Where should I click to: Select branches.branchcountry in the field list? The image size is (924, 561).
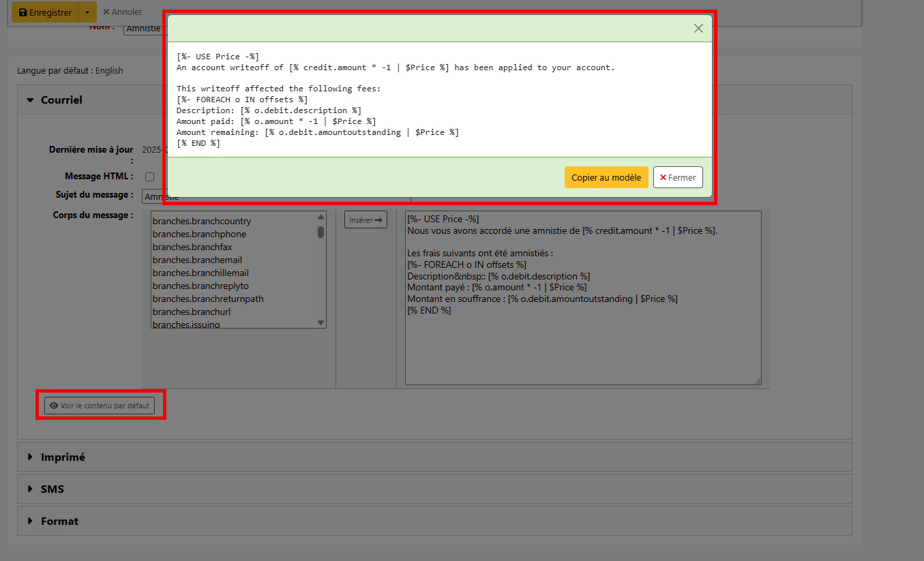(202, 221)
